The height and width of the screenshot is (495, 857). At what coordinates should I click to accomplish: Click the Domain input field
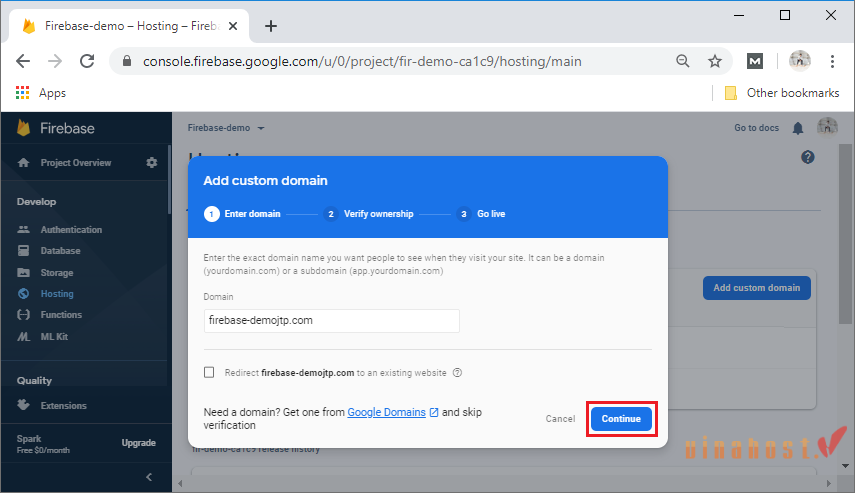coord(332,321)
